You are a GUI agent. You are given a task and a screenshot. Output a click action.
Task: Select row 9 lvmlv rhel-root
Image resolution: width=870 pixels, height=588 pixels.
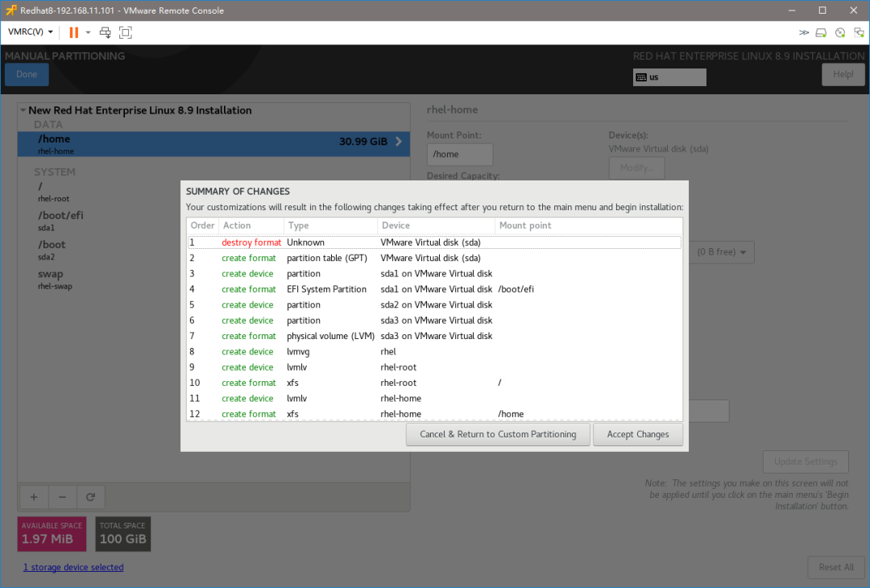tap(434, 366)
